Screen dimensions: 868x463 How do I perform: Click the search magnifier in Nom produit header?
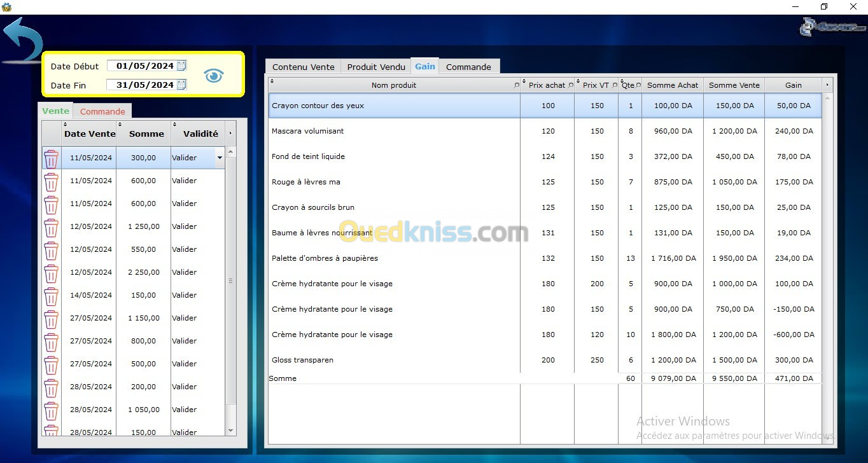516,85
